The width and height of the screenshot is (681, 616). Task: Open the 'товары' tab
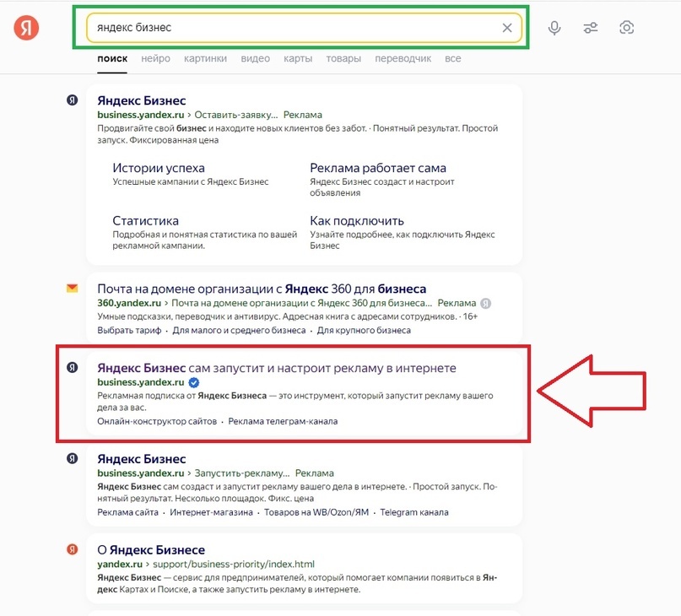(343, 58)
